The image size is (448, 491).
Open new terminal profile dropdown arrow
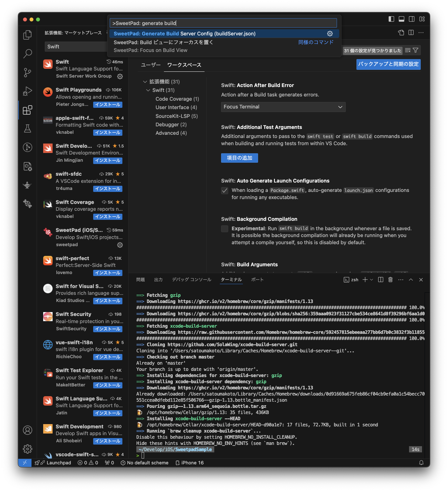(372, 280)
